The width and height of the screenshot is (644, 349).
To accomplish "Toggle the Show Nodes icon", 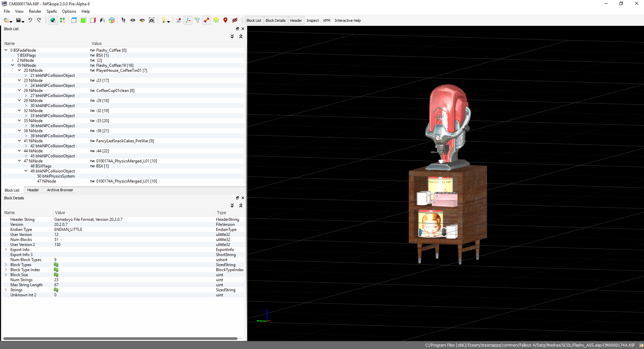I will pyautogui.click(x=197, y=20).
